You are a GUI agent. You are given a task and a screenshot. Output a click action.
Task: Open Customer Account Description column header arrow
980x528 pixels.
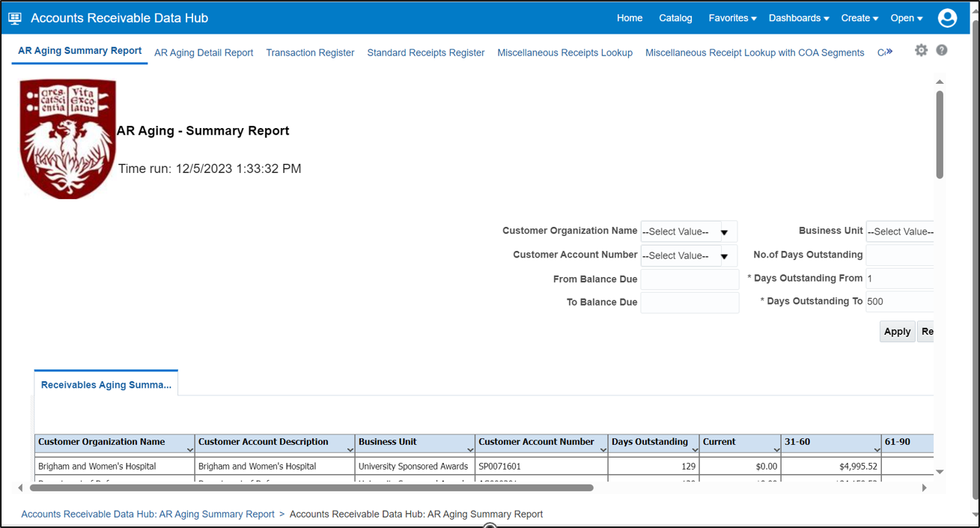pyautogui.click(x=350, y=449)
